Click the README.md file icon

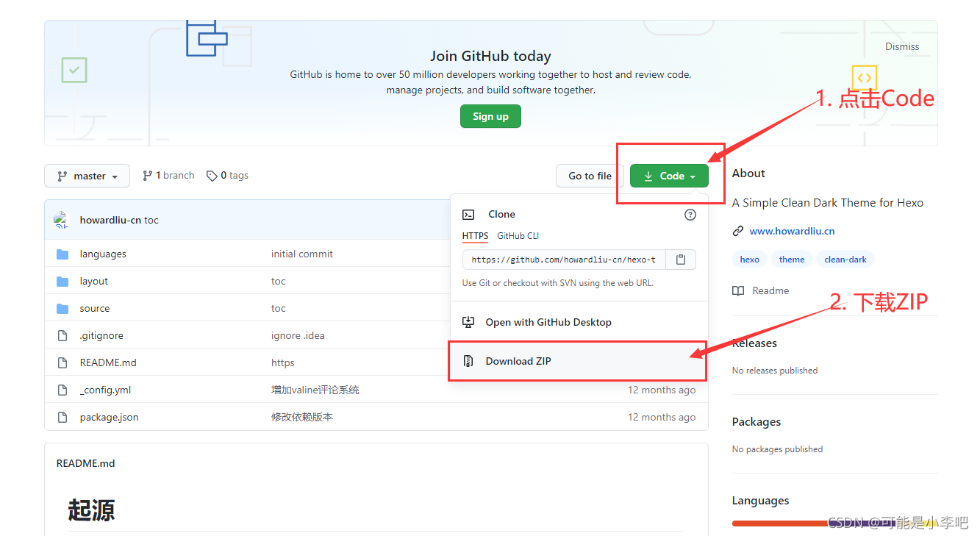(62, 362)
